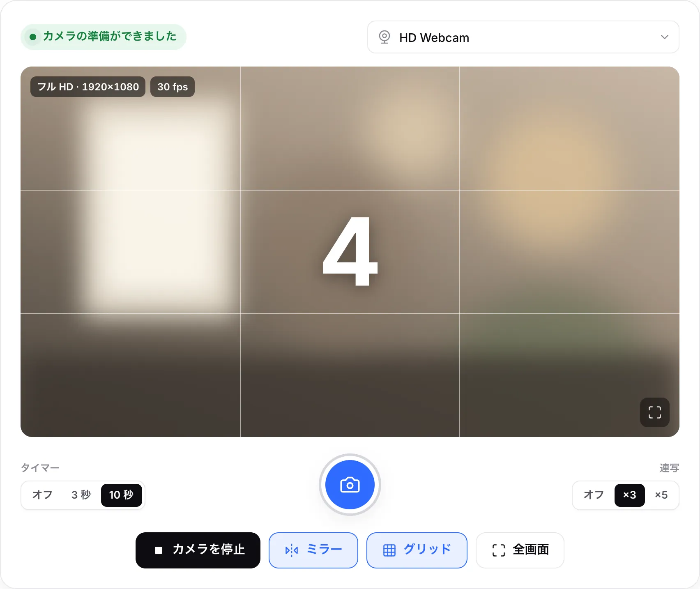Click カメラを停止 button
Screen dimensions: 700x589
[198, 550]
